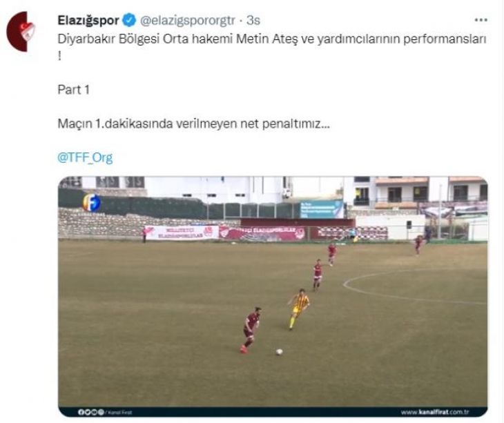
Task: Click the tweet text about Metin Ateş
Action: (x=272, y=47)
